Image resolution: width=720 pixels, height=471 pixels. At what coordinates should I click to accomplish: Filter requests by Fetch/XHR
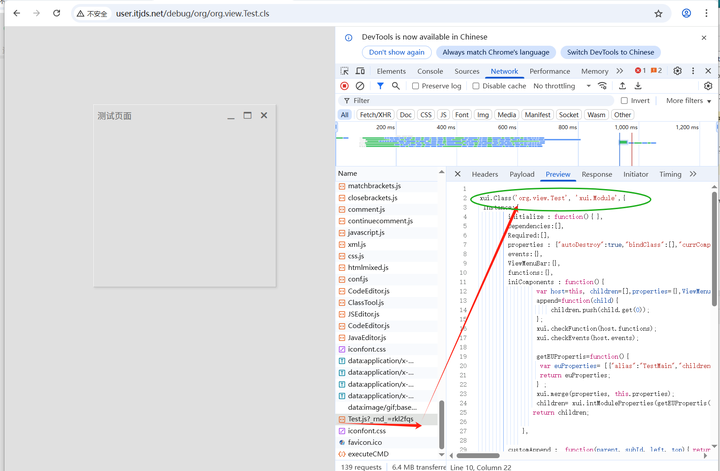click(375, 115)
